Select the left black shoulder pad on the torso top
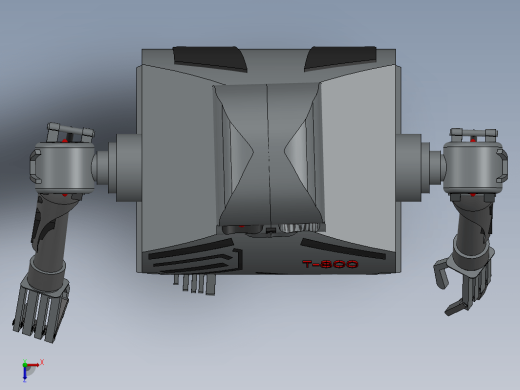The height and width of the screenshot is (390, 520). [210, 58]
